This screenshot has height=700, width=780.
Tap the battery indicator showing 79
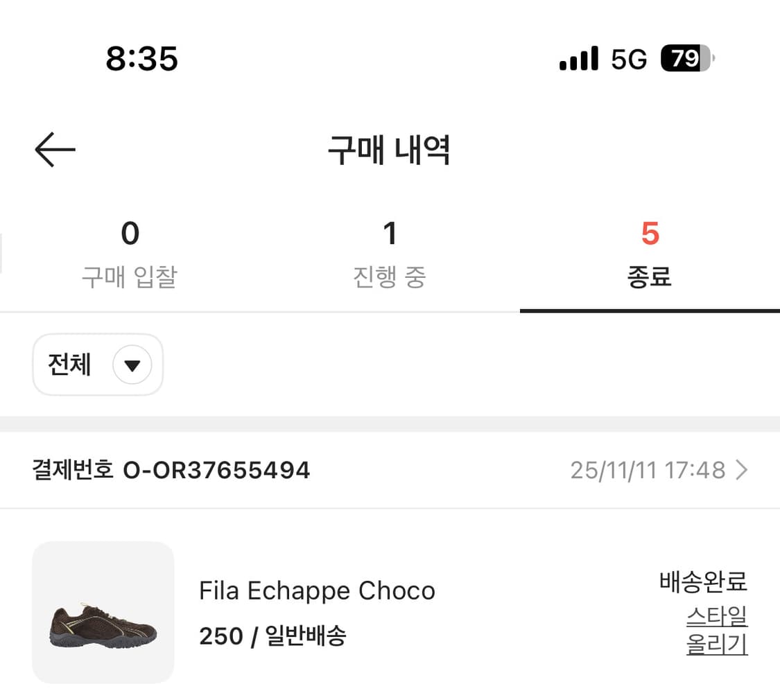click(685, 59)
